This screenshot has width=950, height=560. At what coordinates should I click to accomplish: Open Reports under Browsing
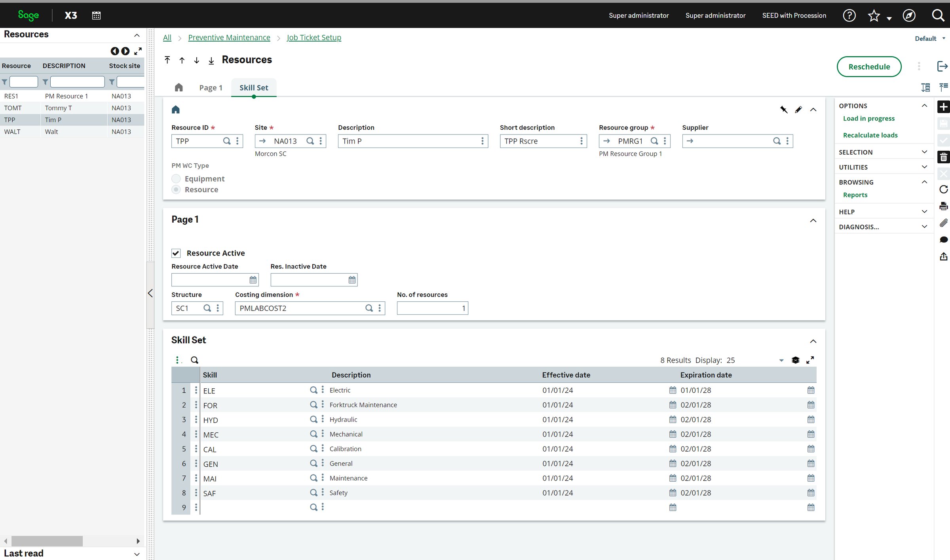[855, 195]
